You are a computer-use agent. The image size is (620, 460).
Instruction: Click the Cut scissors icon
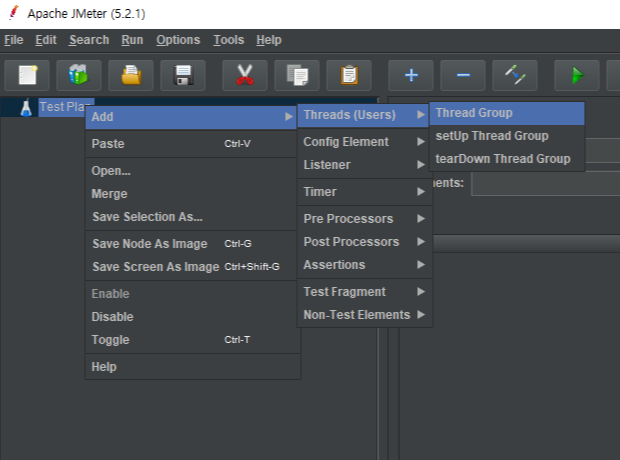pos(245,75)
